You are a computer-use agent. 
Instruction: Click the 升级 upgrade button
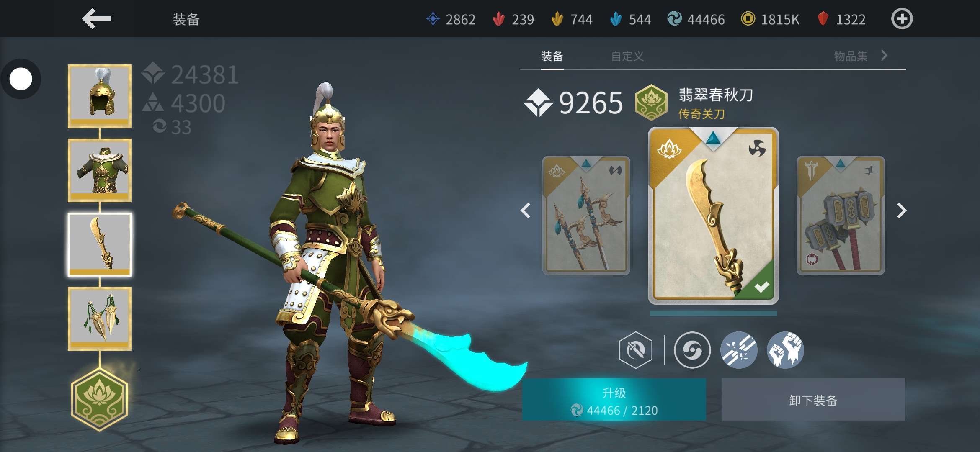[x=614, y=400]
